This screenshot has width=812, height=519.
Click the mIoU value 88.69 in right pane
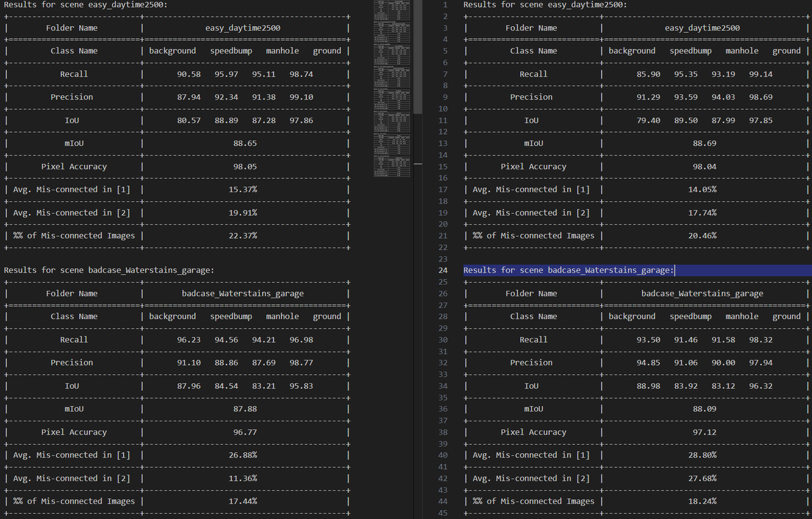705,143
